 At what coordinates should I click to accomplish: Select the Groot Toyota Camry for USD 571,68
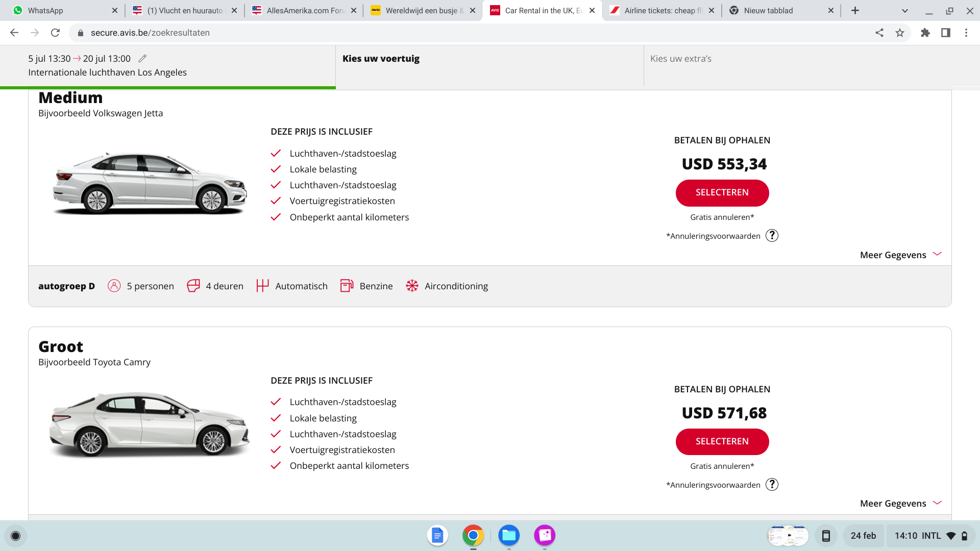point(722,442)
